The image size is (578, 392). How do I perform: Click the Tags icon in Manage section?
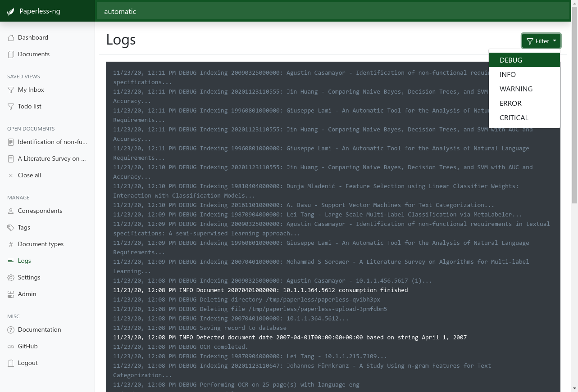pyautogui.click(x=11, y=228)
